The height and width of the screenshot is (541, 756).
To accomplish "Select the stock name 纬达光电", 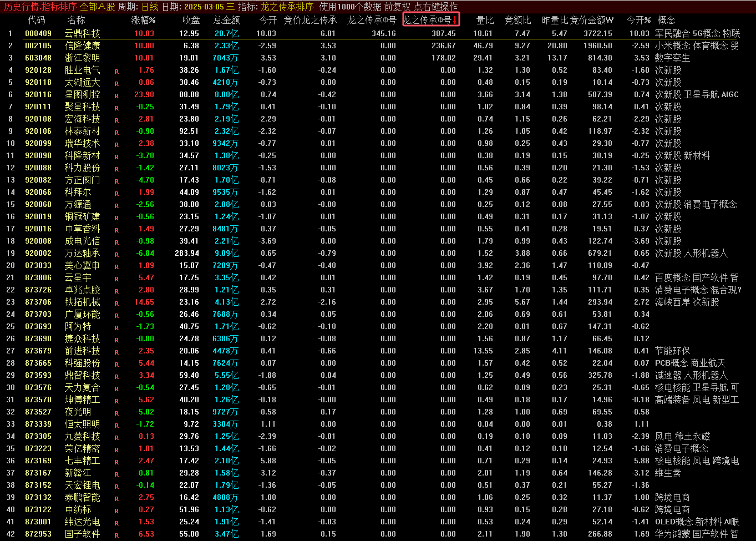I will click(x=83, y=522).
